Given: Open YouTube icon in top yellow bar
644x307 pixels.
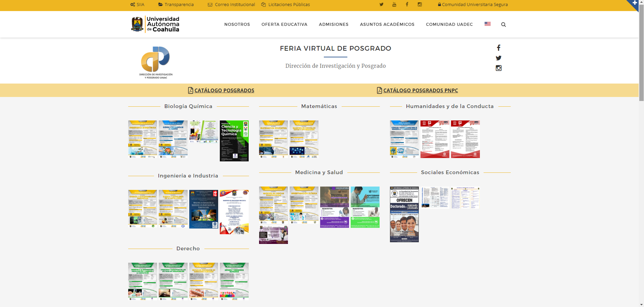Looking at the screenshot, I should [394, 4].
